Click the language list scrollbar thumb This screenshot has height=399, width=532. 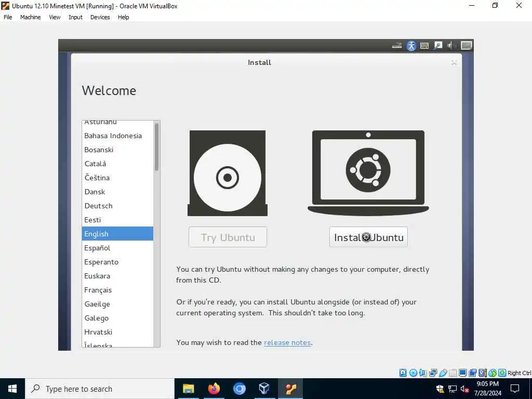click(x=157, y=147)
